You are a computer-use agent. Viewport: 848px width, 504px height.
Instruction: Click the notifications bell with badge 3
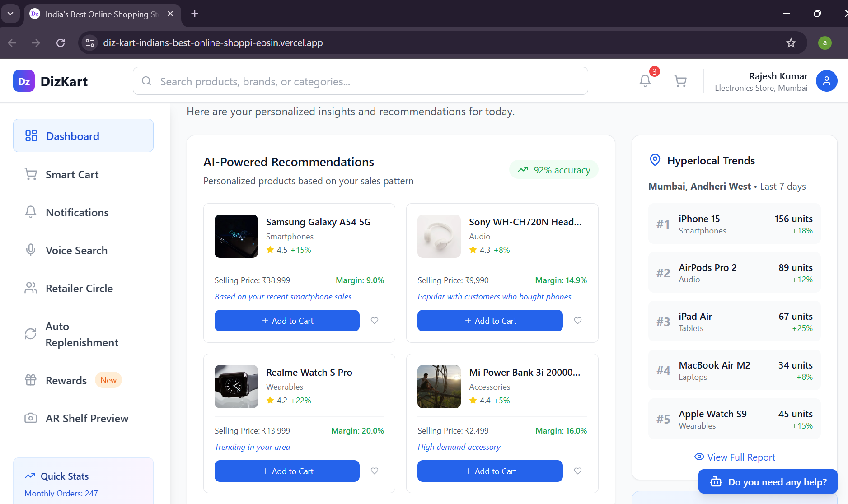(645, 81)
